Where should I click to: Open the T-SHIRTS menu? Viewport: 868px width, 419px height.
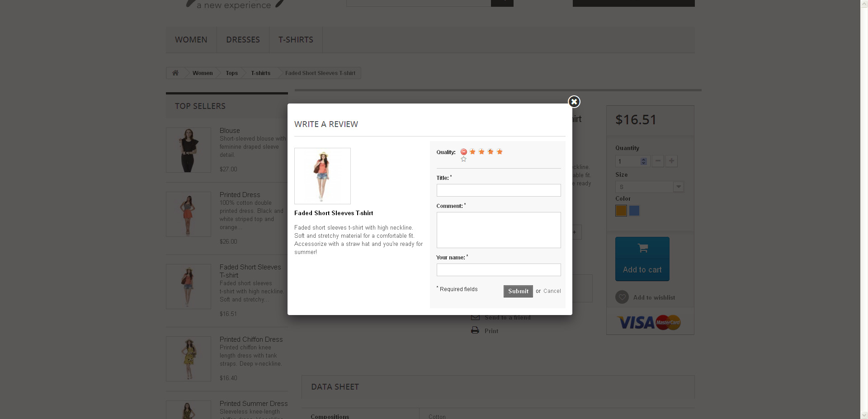pos(296,40)
